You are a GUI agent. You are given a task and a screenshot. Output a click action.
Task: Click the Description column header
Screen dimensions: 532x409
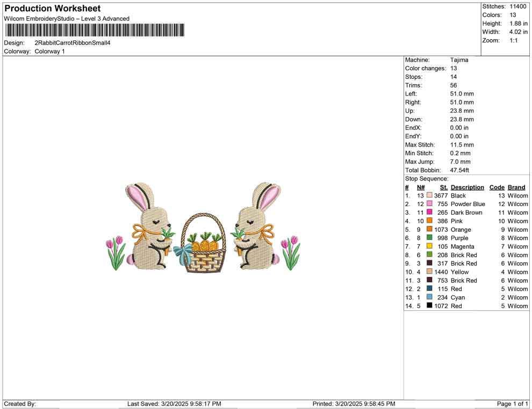pos(468,187)
